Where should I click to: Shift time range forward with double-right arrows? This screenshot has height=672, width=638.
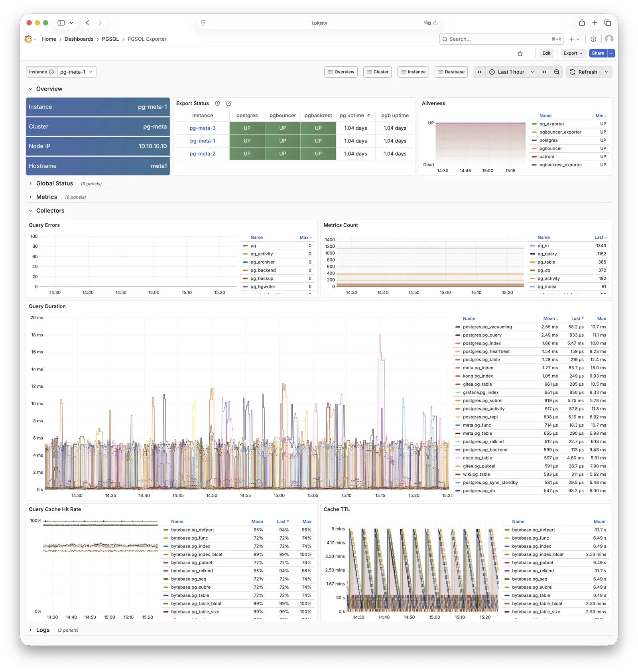pyautogui.click(x=544, y=72)
